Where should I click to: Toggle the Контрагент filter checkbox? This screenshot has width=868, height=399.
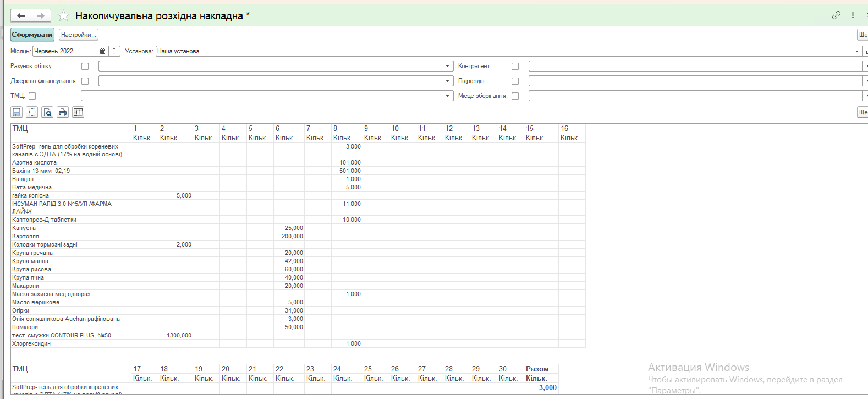pos(515,66)
